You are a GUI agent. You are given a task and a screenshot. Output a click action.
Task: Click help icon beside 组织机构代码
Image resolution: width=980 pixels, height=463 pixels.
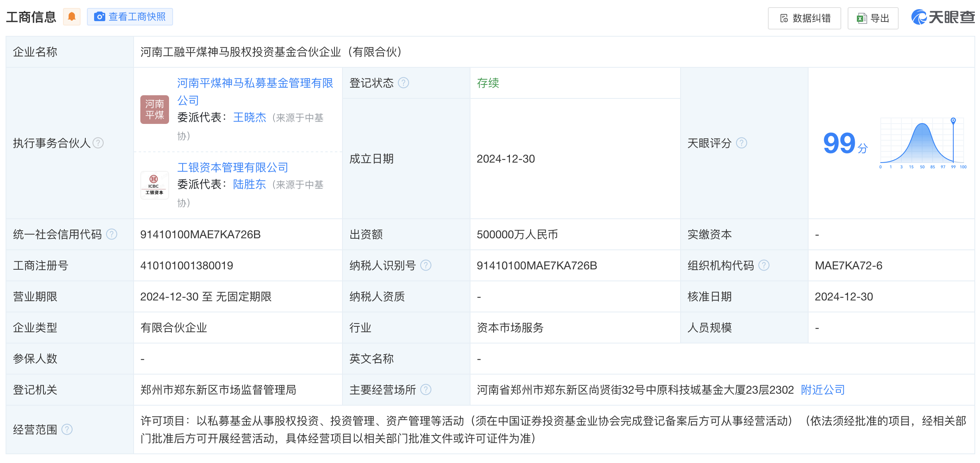click(764, 265)
